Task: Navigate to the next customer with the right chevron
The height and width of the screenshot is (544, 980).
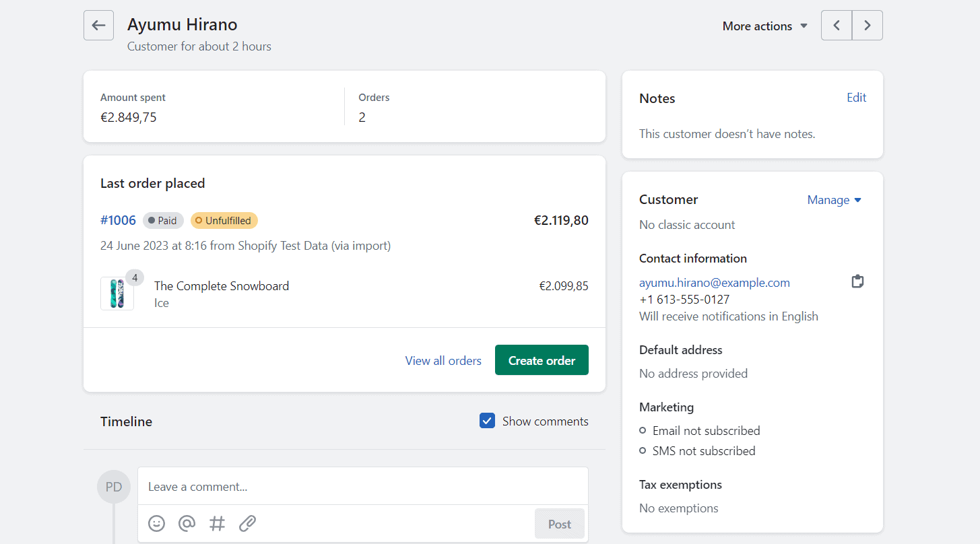Action: [867, 25]
